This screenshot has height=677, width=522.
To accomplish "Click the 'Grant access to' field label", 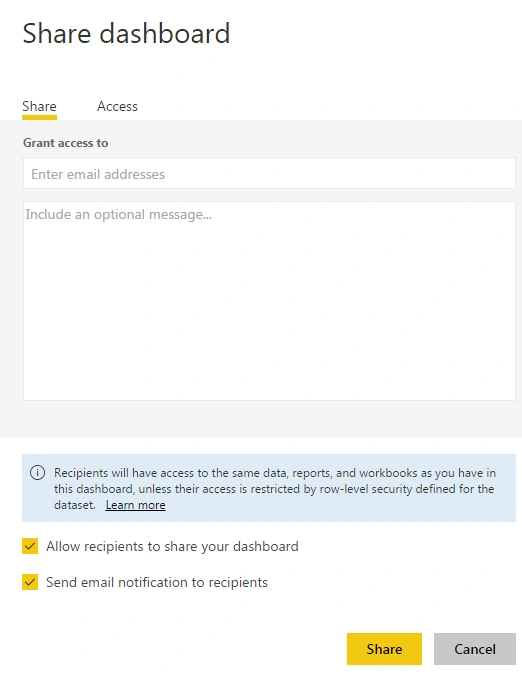I will [x=65, y=143].
